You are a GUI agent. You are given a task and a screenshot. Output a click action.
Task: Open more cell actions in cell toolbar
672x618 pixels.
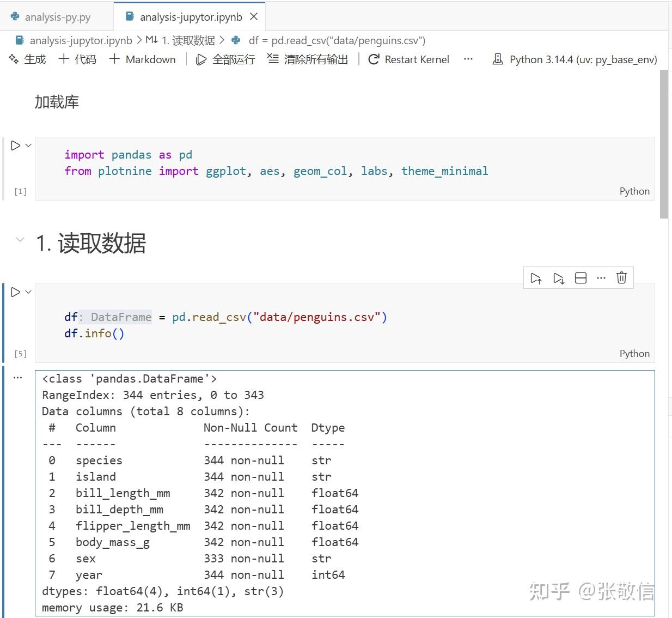pos(601,278)
